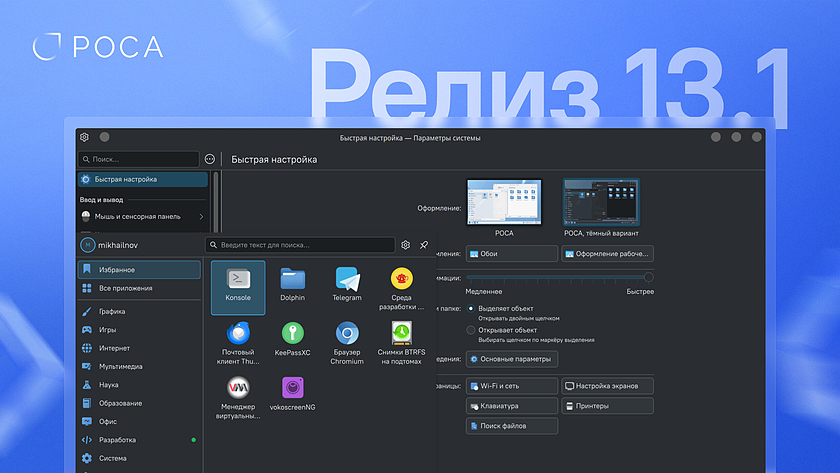Launch KeePassXC password manager
Viewport: 840px width, 473px height.
pos(292,338)
